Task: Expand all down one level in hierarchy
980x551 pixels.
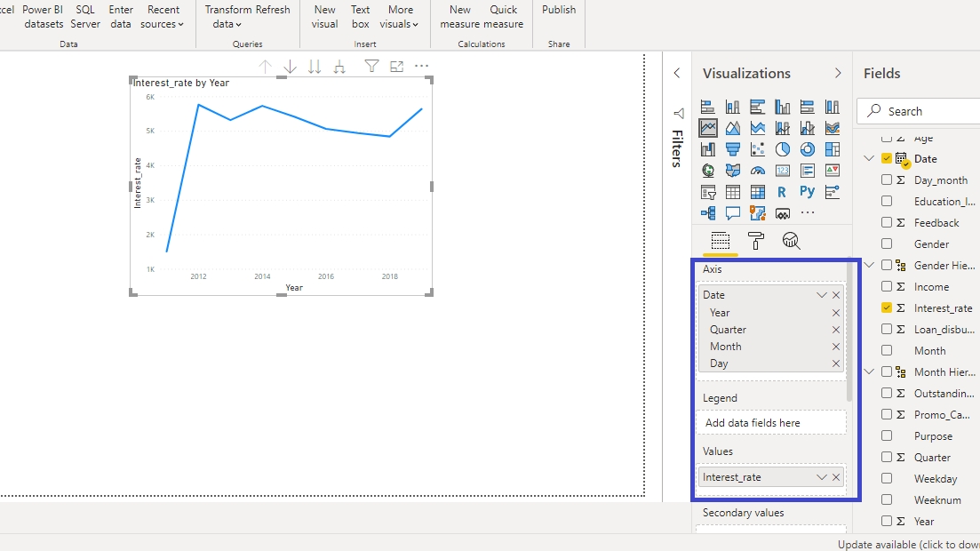Action: (x=339, y=67)
